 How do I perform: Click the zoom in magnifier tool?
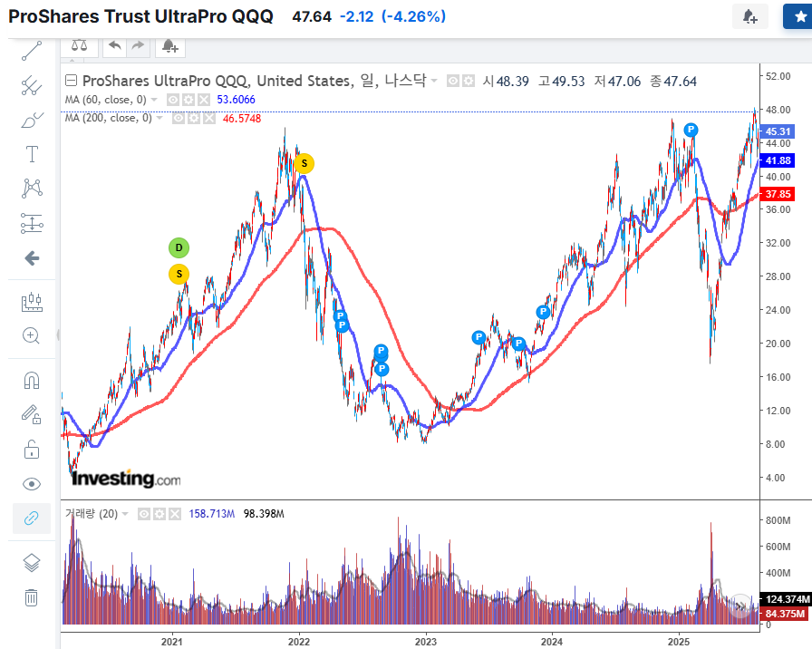(32, 335)
